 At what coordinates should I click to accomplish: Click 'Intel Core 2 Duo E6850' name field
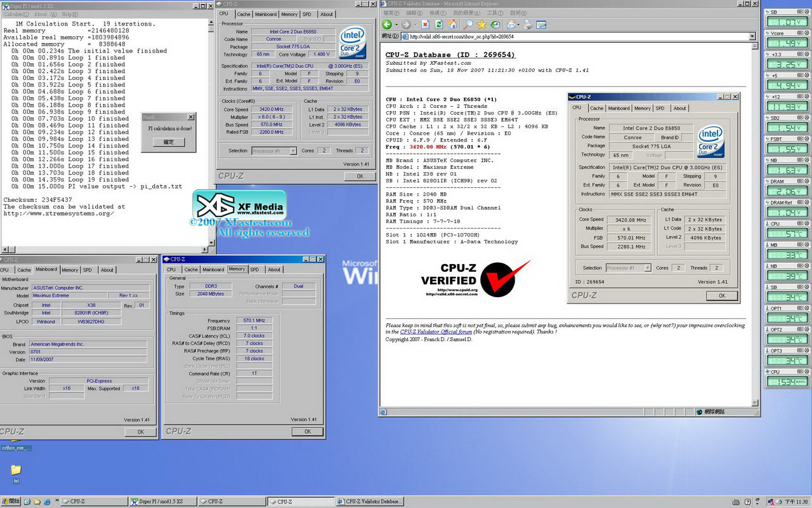[292, 32]
